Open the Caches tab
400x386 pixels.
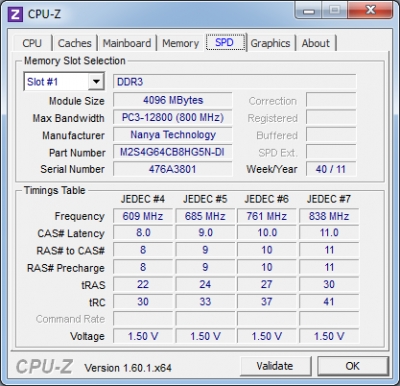point(75,43)
